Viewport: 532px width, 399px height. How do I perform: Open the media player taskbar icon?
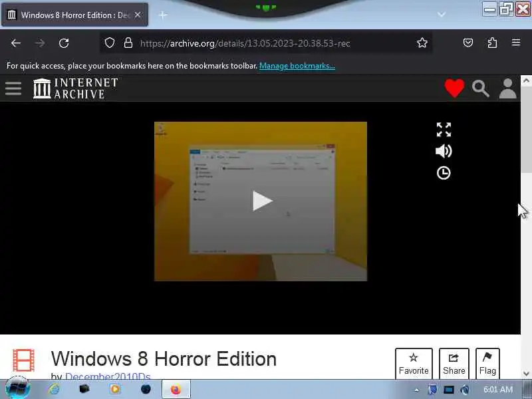coord(115,389)
